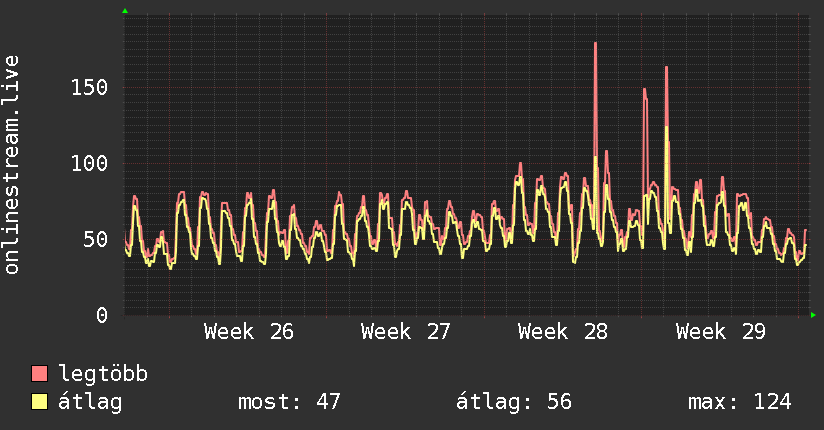The image size is (824, 430).
Task: Click the átlag legend label
Action: tap(90, 402)
